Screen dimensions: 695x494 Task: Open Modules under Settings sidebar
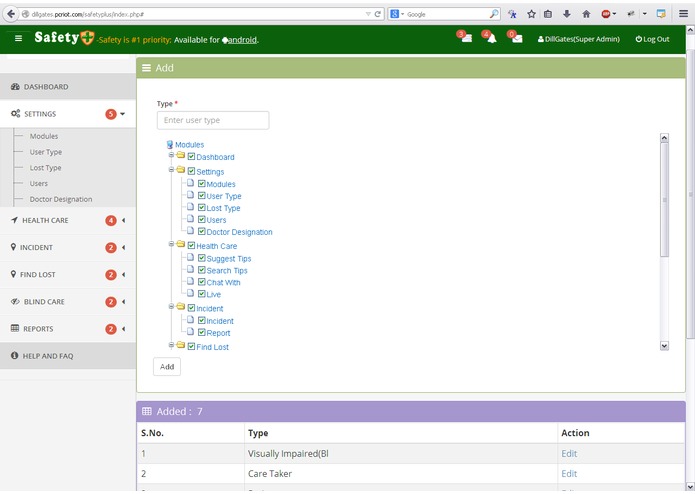44,136
